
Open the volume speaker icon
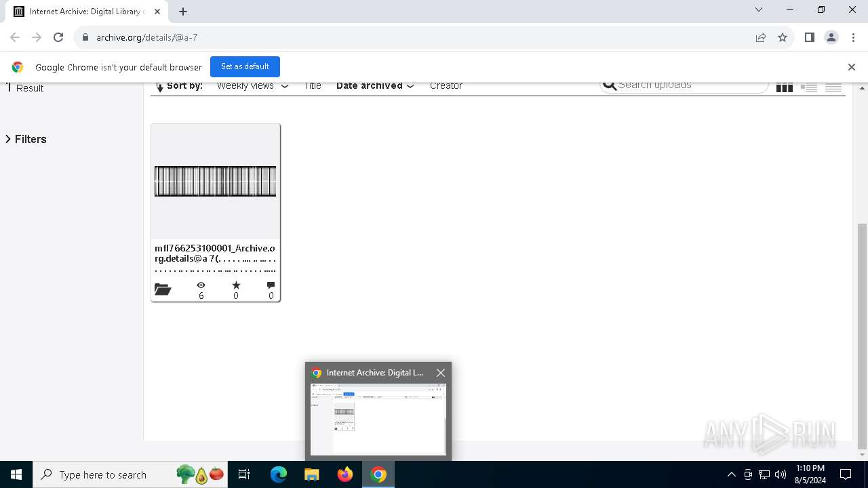click(x=781, y=474)
